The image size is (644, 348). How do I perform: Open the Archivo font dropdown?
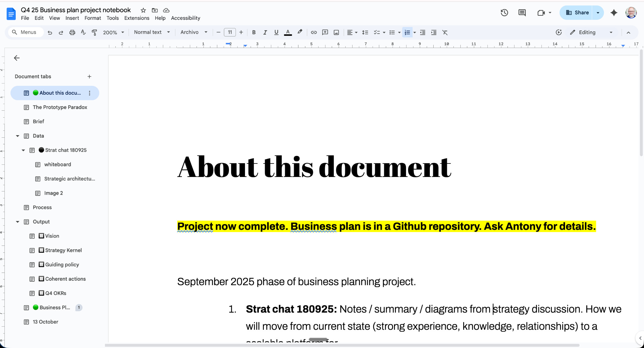[x=194, y=32]
